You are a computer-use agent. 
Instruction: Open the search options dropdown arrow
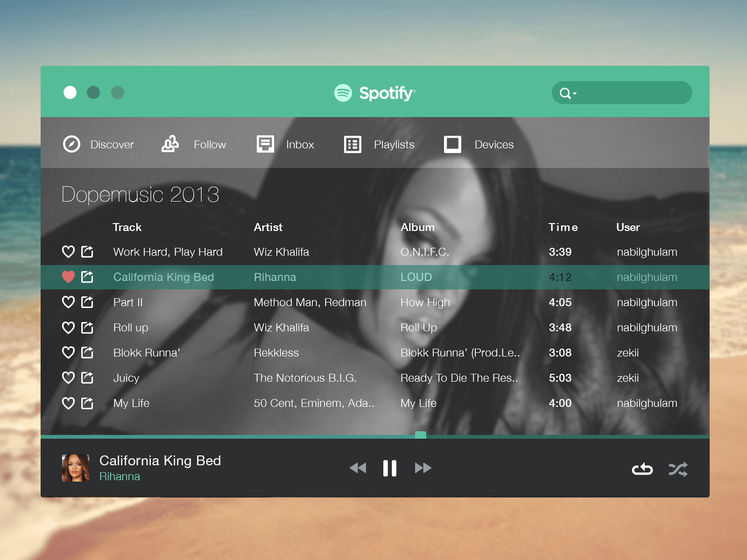click(x=576, y=93)
